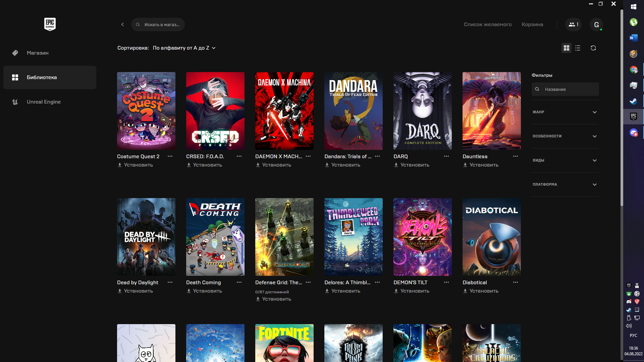Install Diabotical

pyautogui.click(x=481, y=291)
